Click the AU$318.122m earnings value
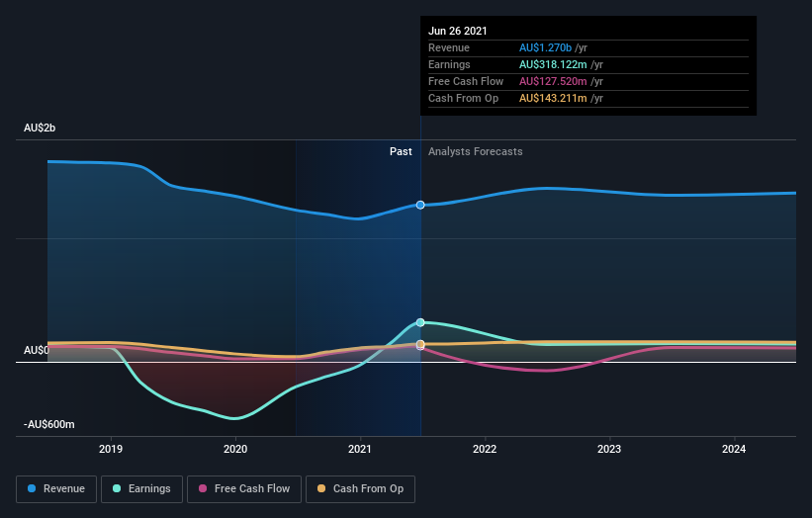Screen dimensions: 812x518 click(x=553, y=64)
